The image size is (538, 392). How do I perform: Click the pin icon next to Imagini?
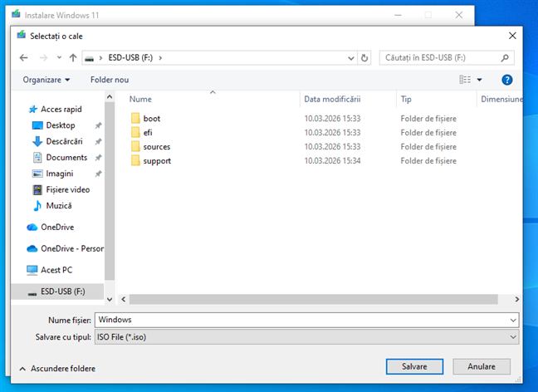point(98,174)
